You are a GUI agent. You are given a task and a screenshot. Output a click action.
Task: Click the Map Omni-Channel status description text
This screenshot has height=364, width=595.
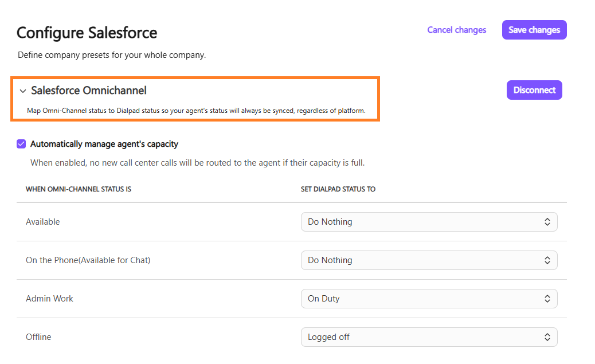click(x=196, y=111)
